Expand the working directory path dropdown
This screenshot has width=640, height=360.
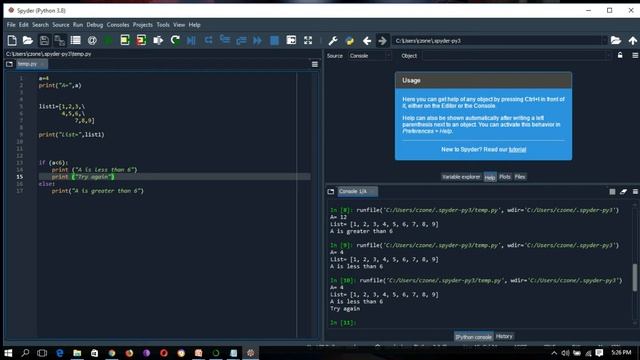tap(604, 40)
